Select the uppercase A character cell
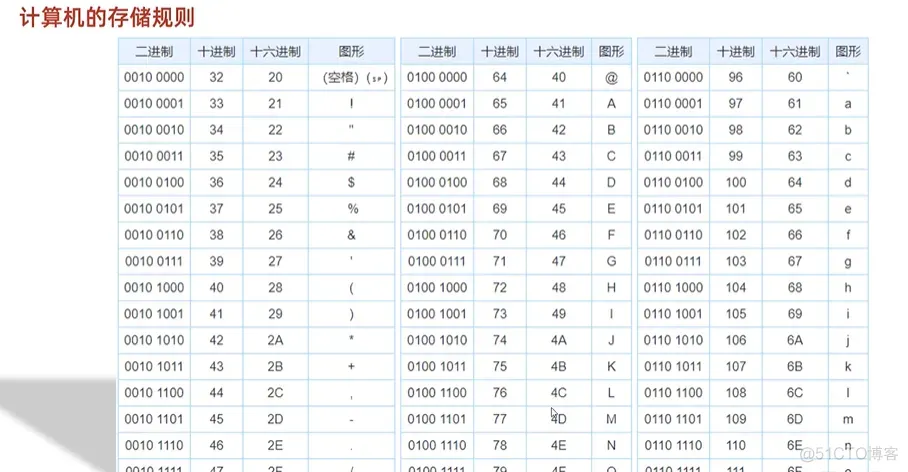This screenshot has width=908, height=472. point(612,104)
